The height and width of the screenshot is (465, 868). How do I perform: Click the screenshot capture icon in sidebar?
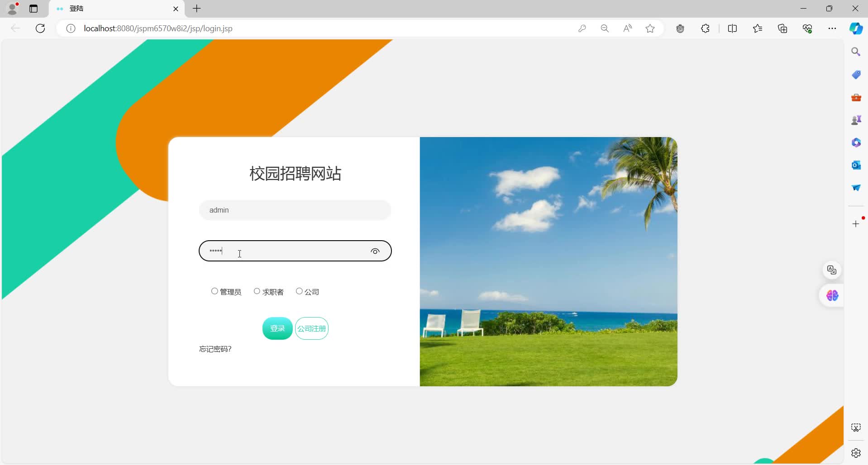coord(856,427)
